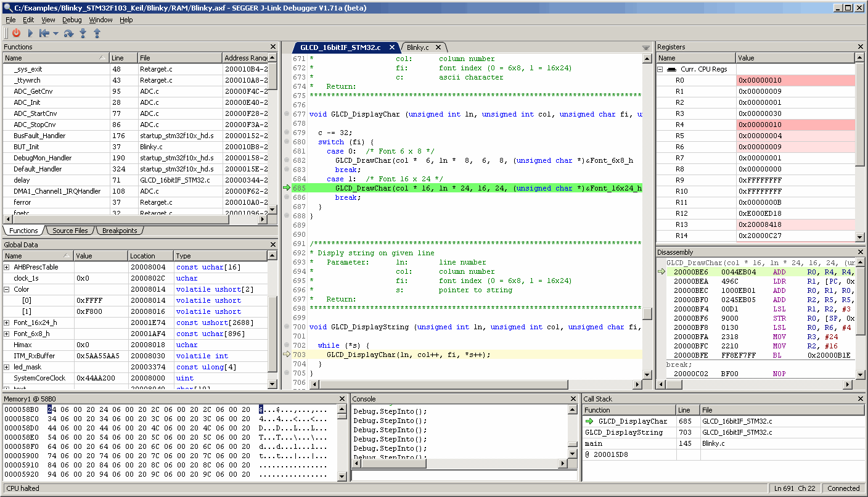Toggle breakpoint on line 679
The image size is (868, 497).
pos(287,133)
